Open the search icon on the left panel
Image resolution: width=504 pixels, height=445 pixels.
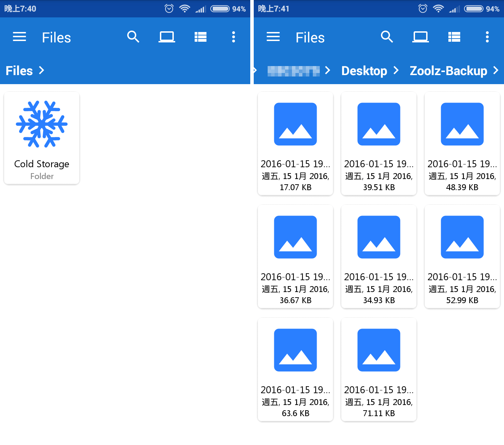tap(133, 37)
